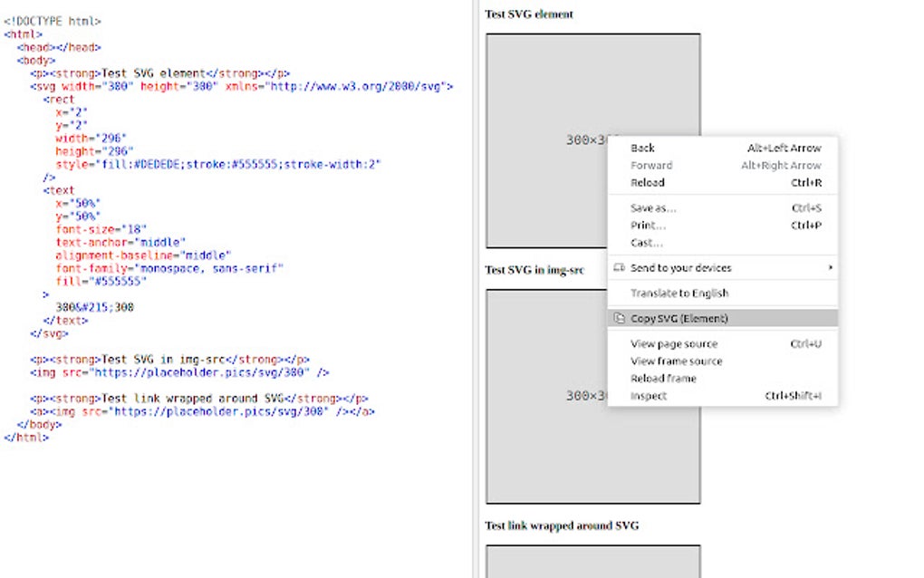The height and width of the screenshot is (578, 924).
Task: Click the clipboard icon beside Copy SVG (Element)
Action: [621, 319]
